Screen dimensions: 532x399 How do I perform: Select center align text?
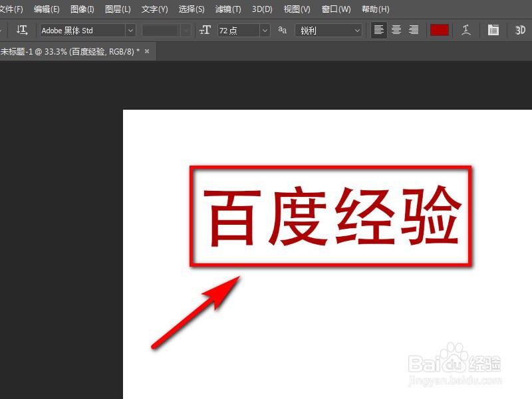396,30
